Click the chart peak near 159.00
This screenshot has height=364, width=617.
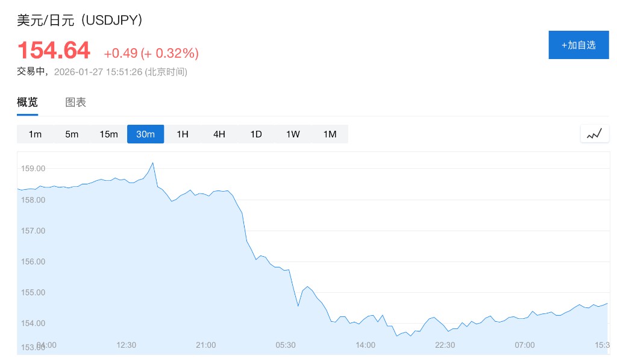[153, 163]
